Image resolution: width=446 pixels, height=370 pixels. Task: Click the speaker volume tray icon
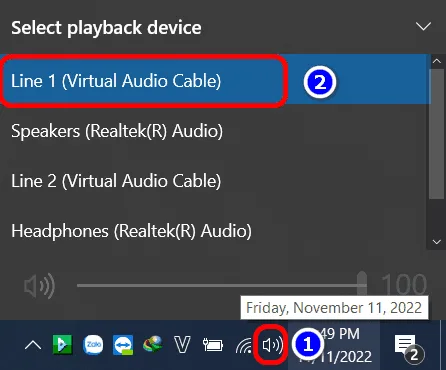(272, 345)
